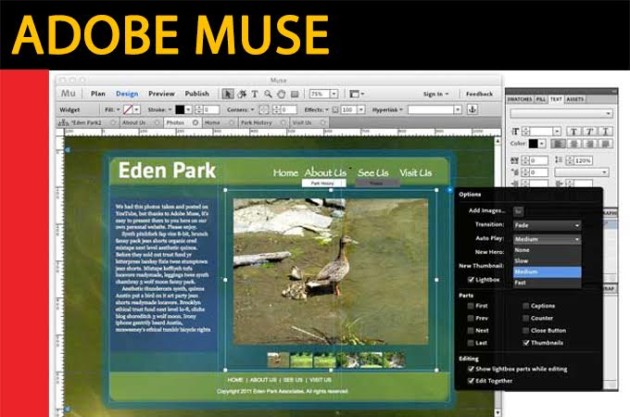Image resolution: width=630 pixels, height=417 pixels.
Task: Select the Text tool
Action: pos(255,94)
